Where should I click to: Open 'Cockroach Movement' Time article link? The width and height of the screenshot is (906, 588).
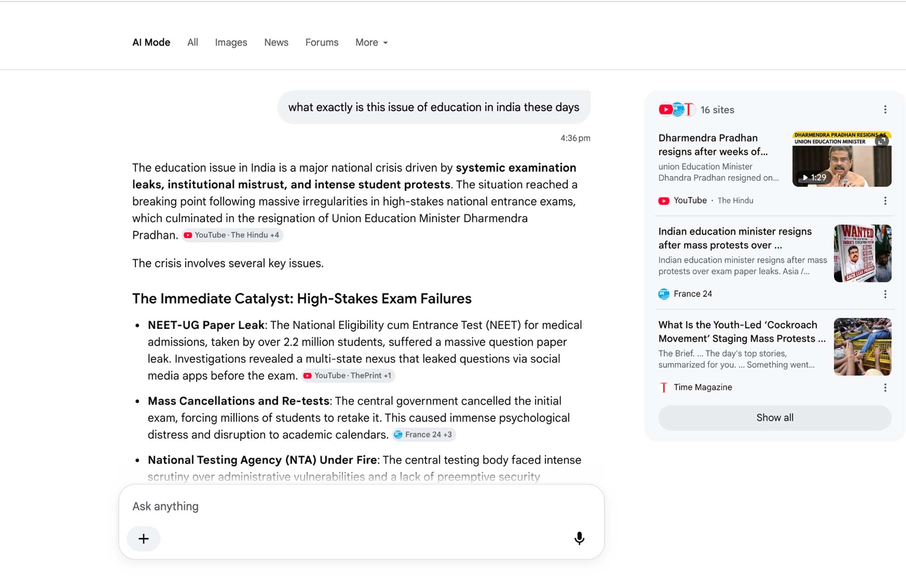tap(742, 332)
